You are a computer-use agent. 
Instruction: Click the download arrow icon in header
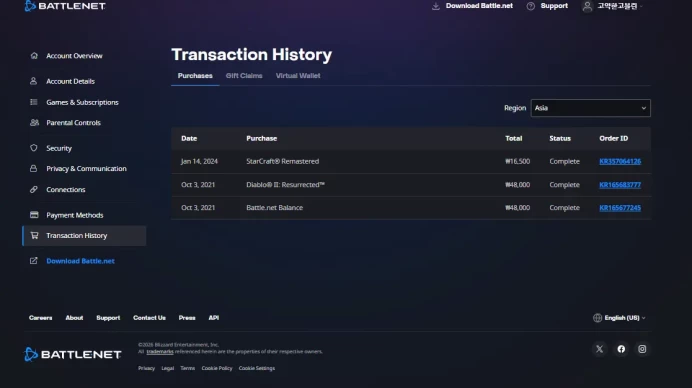pos(436,6)
